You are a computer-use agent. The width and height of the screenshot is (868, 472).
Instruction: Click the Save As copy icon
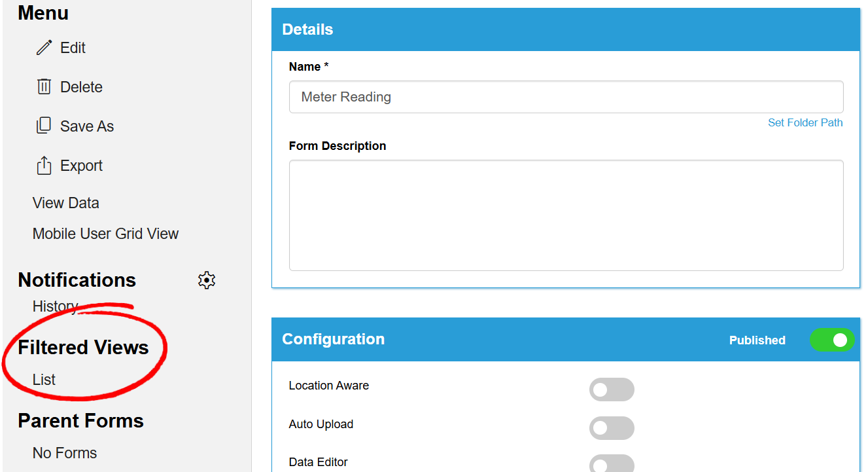coord(44,126)
